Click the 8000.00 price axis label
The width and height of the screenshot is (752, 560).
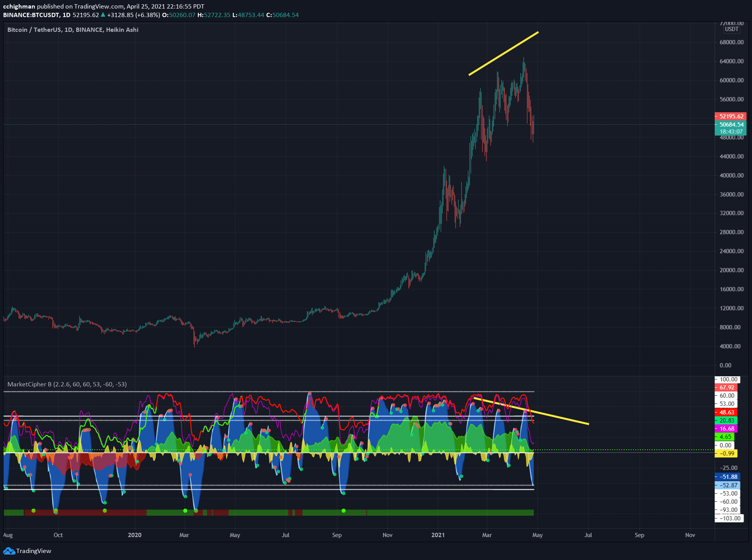click(730, 327)
